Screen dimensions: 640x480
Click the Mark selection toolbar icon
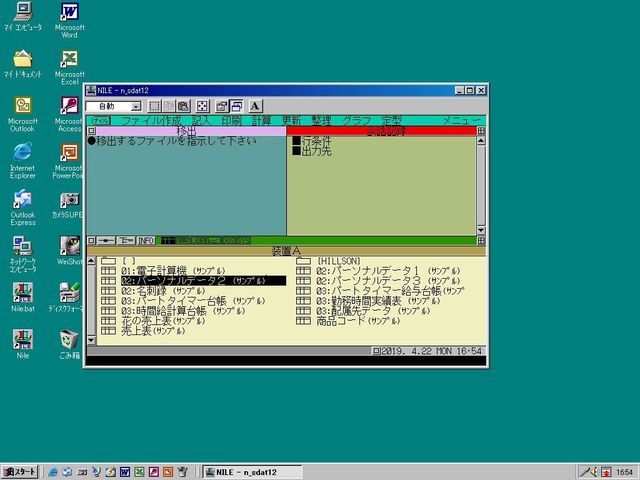point(155,106)
